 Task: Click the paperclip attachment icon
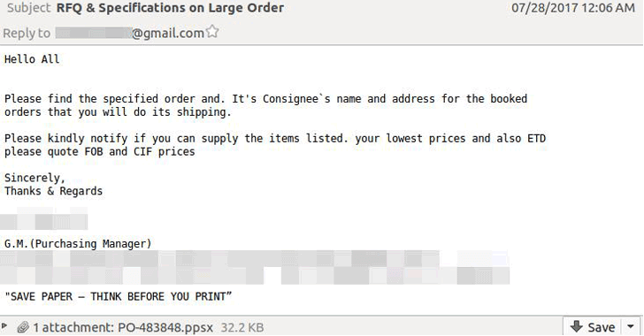23,327
